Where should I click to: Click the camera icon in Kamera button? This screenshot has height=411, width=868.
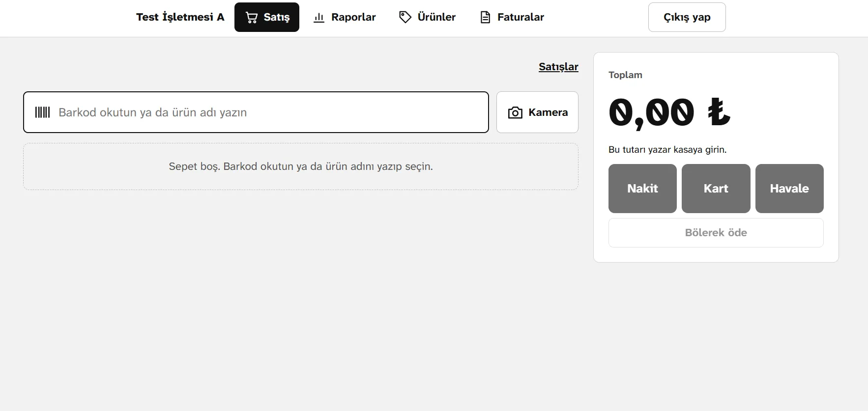(x=515, y=112)
